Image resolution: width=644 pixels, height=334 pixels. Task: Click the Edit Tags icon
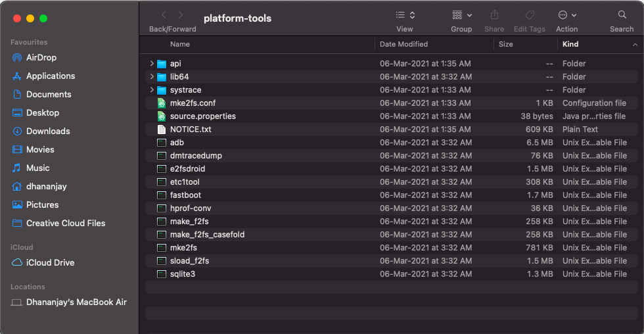click(530, 15)
